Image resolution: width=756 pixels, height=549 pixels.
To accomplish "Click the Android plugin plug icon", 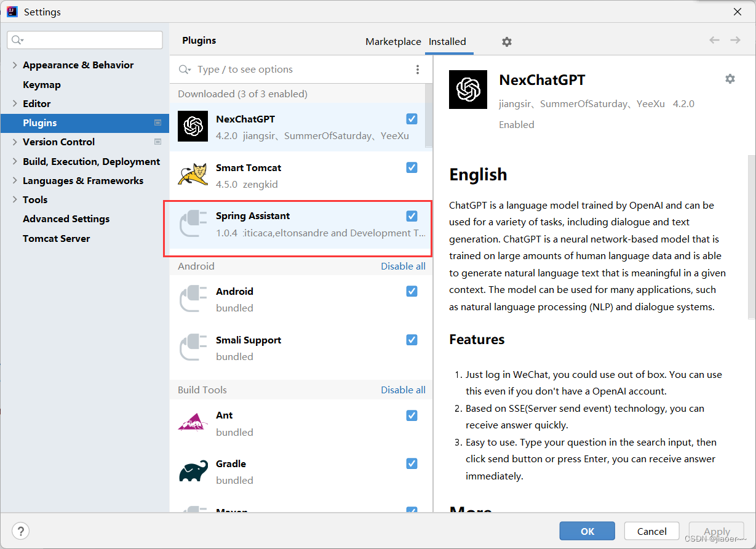I will tap(193, 299).
